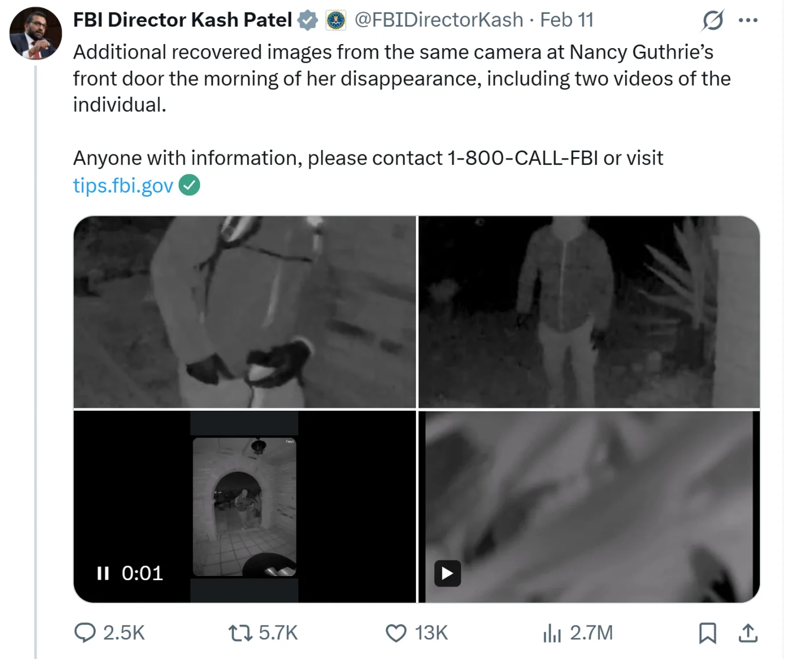Image resolution: width=812 pixels, height=659 pixels.
Task: Bookmark this post
Action: (707, 632)
